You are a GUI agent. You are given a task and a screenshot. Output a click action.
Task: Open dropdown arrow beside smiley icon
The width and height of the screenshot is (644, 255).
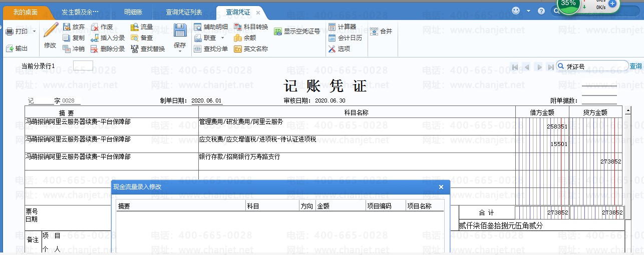coord(528,10)
